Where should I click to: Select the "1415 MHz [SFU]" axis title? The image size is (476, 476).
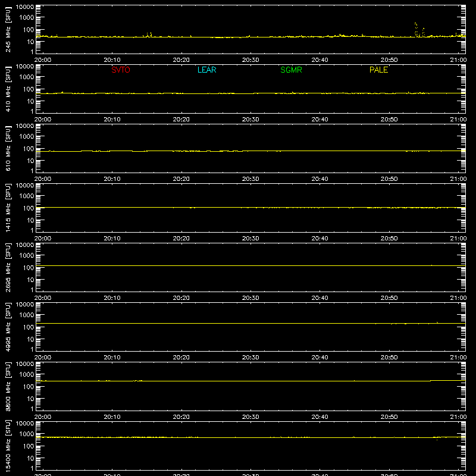(x=8, y=208)
